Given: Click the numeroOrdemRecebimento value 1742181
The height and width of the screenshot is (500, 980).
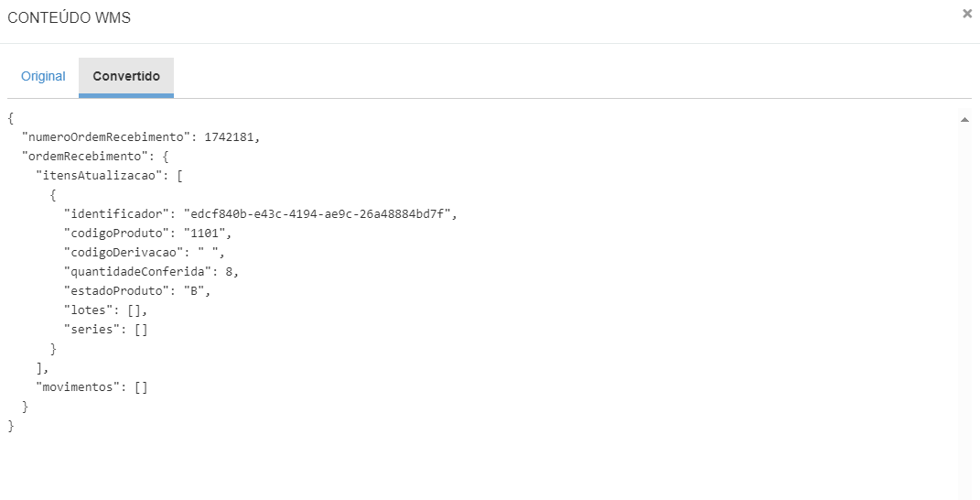Looking at the screenshot, I should click(231, 137).
